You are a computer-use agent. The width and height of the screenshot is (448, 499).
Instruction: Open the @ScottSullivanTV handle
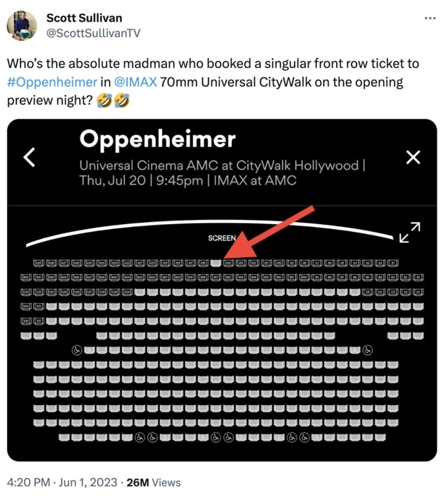94,33
